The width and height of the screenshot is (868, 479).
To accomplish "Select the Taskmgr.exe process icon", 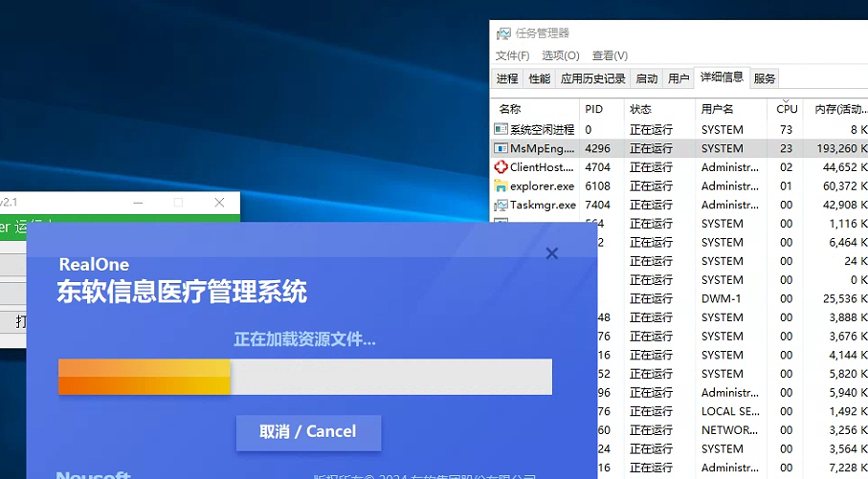I will (501, 205).
